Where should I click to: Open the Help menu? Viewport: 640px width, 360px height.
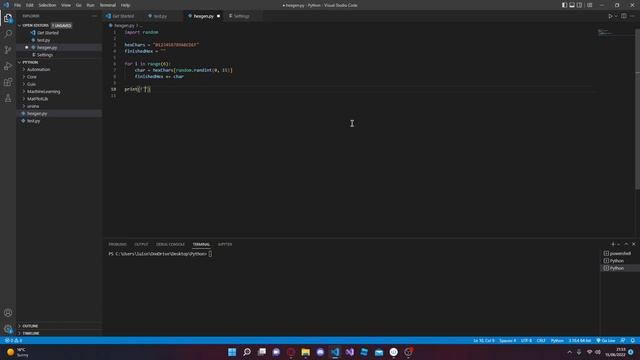[x=125, y=5]
